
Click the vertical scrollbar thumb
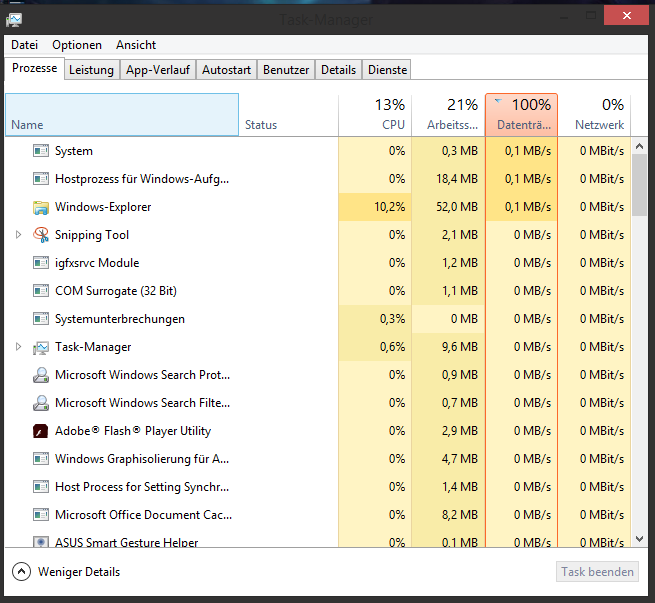(639, 185)
